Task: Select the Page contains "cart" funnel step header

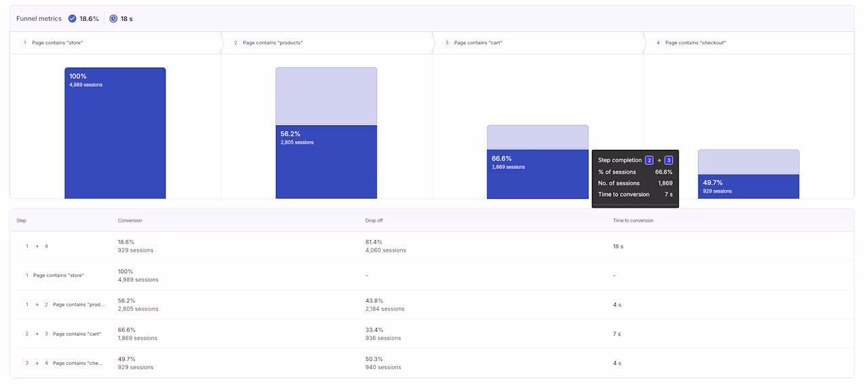Action: coord(538,43)
